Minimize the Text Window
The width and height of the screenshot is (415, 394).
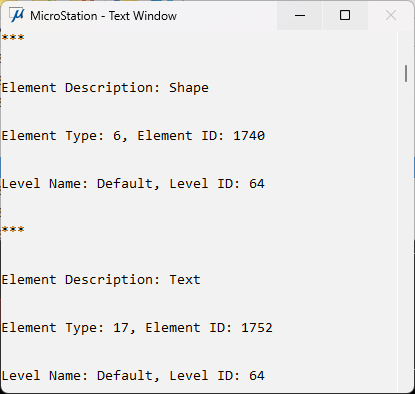(300, 15)
